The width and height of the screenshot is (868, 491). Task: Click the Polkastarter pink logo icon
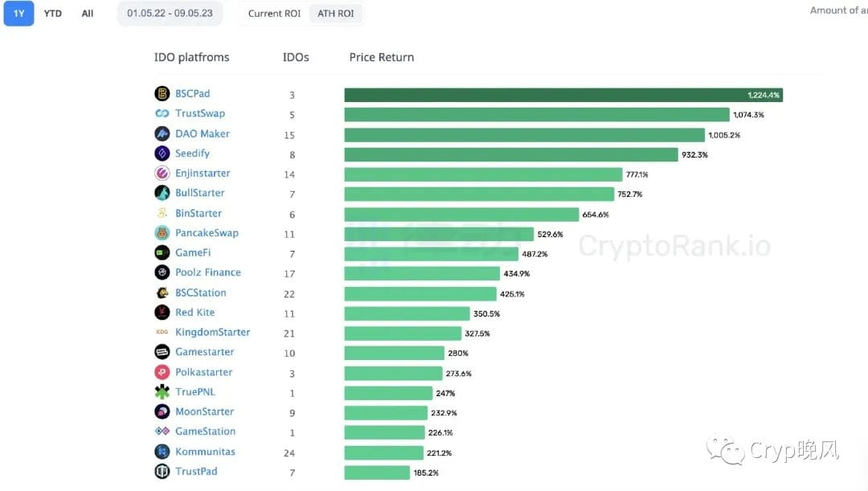(162, 372)
